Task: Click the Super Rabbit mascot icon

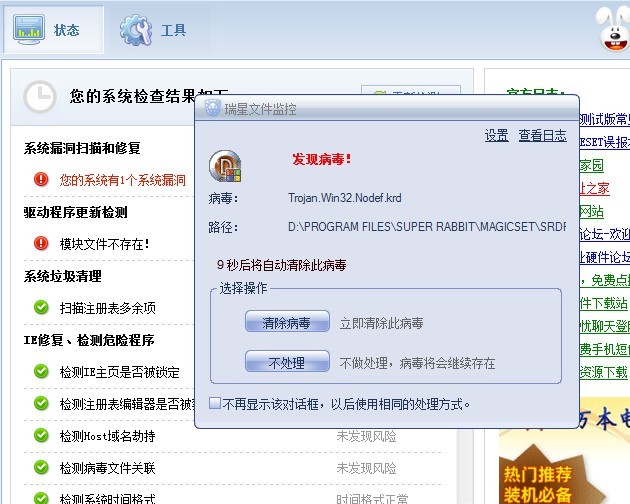Action: 614,29
